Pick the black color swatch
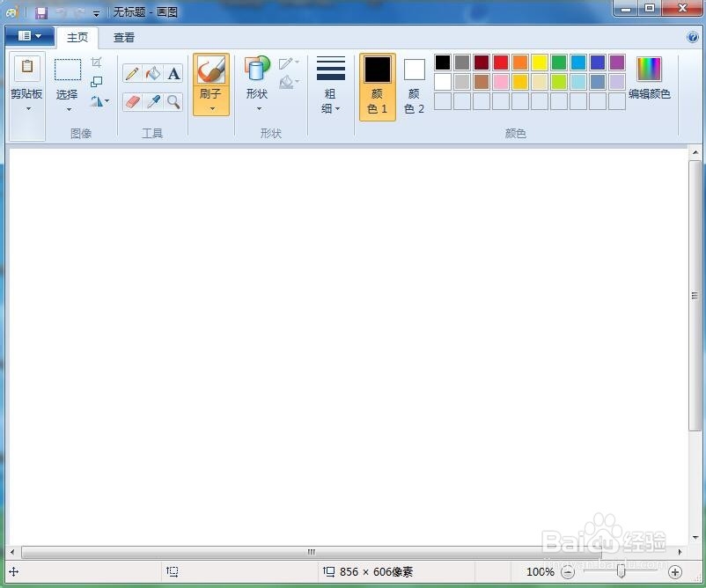706x588 pixels. 443,62
